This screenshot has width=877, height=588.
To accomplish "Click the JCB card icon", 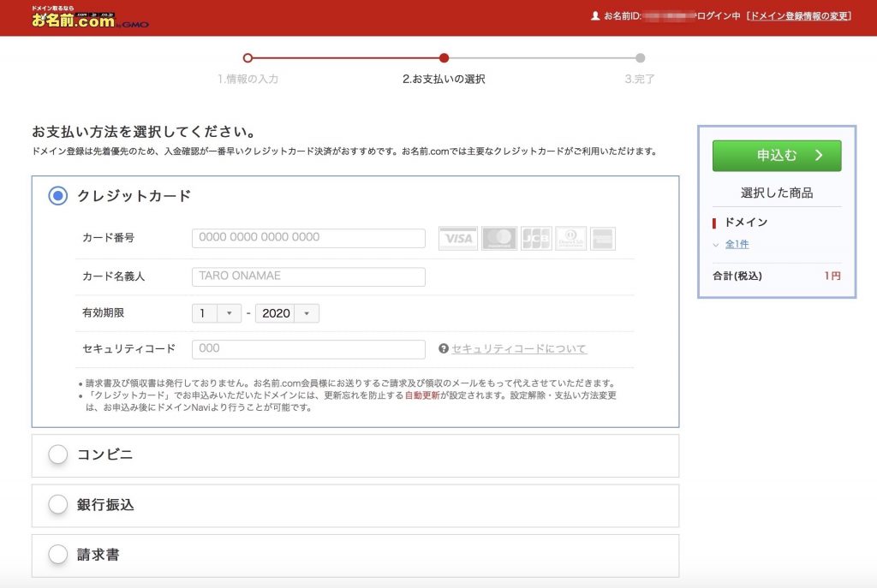I will (536, 239).
